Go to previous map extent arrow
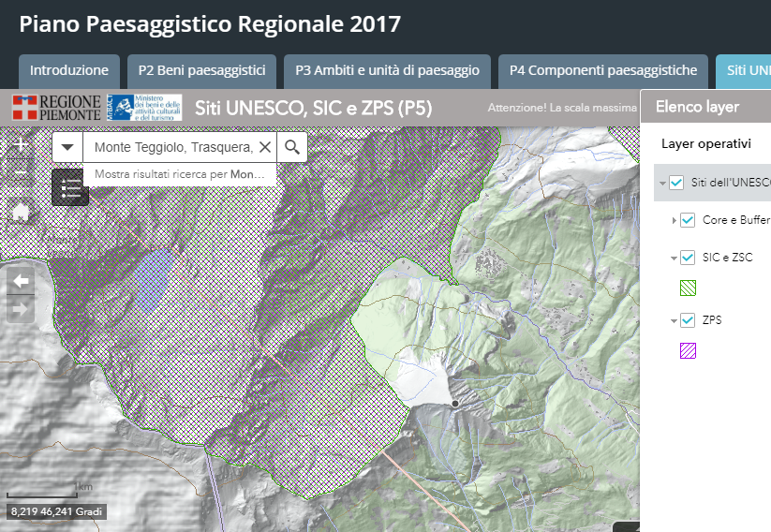The width and height of the screenshot is (771, 532). pos(21,281)
